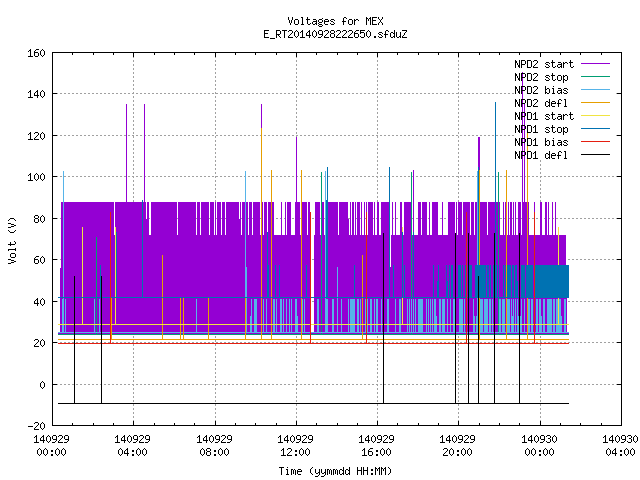Click the 140929 12:00 time tick label
The image size is (640, 480).
coord(295,446)
